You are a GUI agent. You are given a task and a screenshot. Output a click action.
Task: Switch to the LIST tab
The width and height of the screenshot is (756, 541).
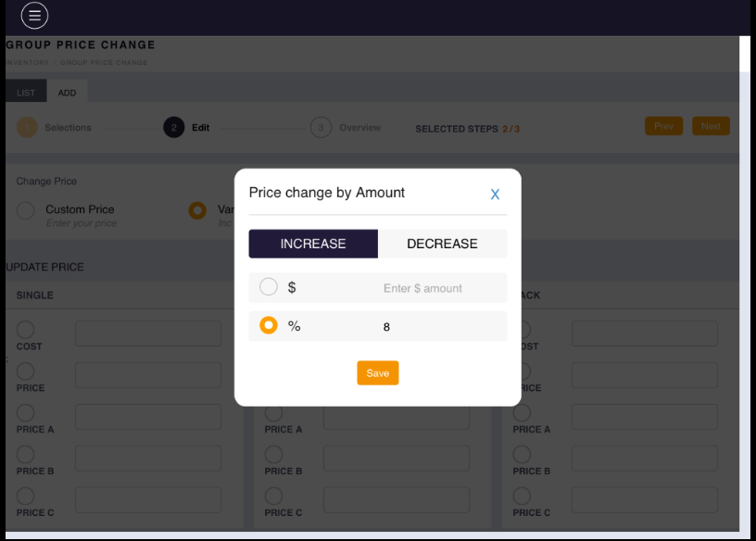click(x=26, y=93)
